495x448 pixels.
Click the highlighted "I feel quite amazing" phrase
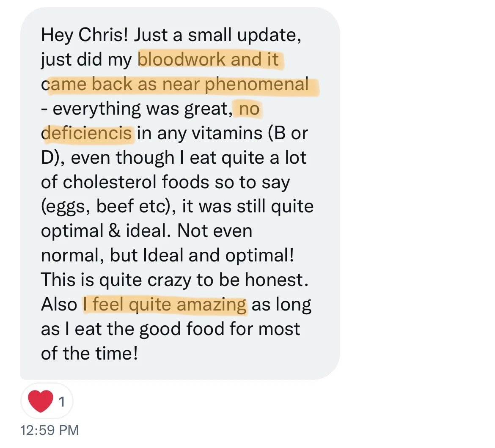click(x=165, y=305)
